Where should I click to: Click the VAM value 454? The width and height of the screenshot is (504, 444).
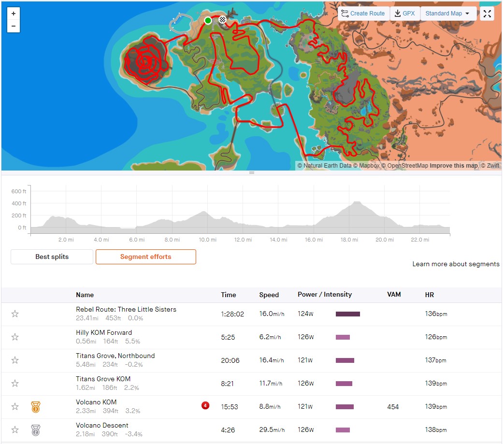393,407
